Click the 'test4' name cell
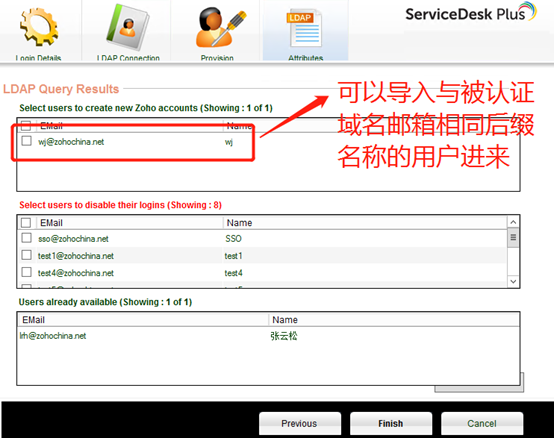The height and width of the screenshot is (438, 554). (234, 273)
